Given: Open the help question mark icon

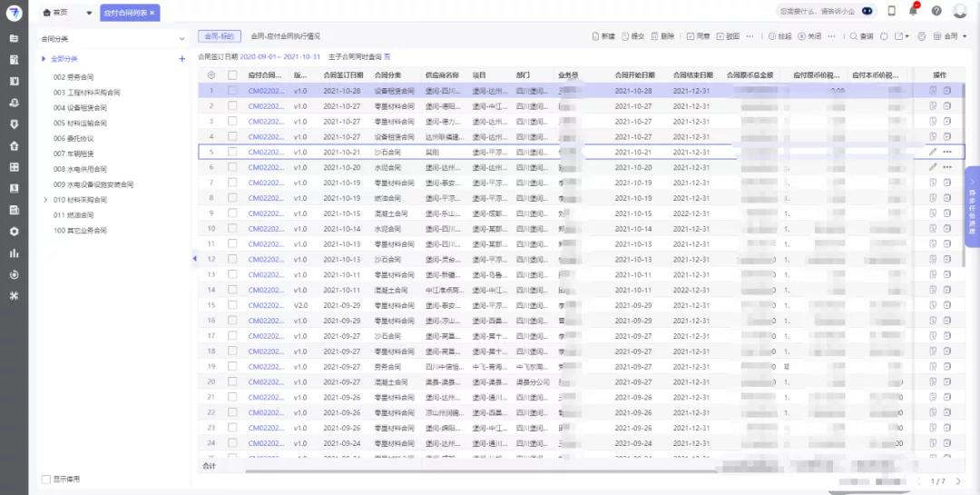Looking at the screenshot, I should [936, 11].
